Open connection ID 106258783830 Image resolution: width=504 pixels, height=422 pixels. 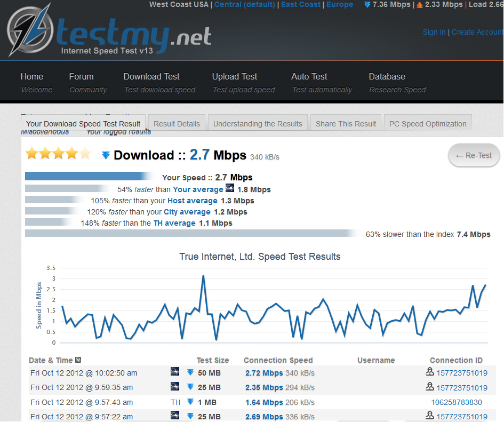tap(457, 402)
